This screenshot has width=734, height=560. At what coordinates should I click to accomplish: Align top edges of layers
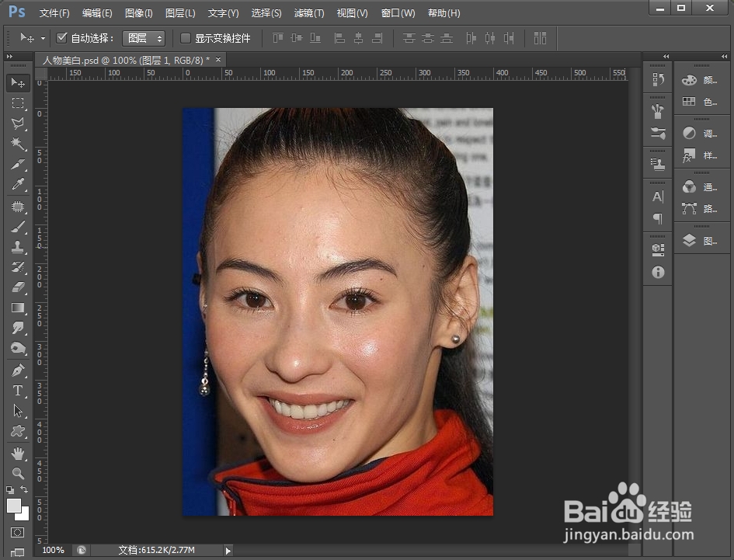(x=278, y=38)
